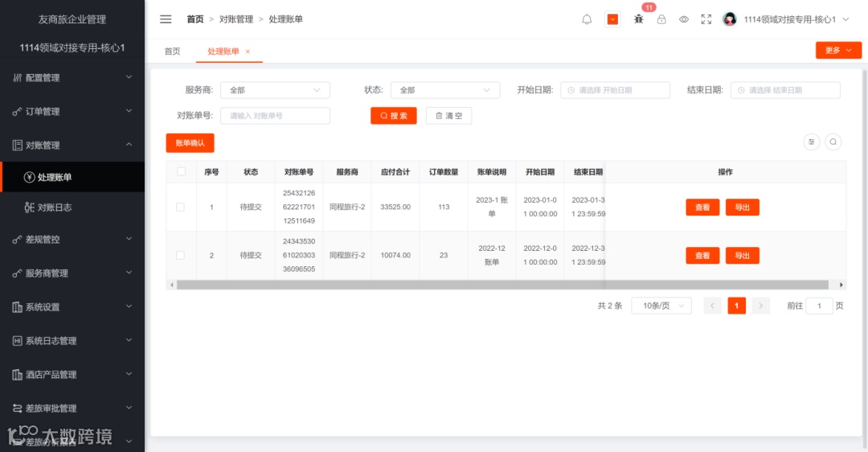The image size is (868, 452).
Task: Click 导出 for the 2022-12 账单 row
Action: click(743, 256)
